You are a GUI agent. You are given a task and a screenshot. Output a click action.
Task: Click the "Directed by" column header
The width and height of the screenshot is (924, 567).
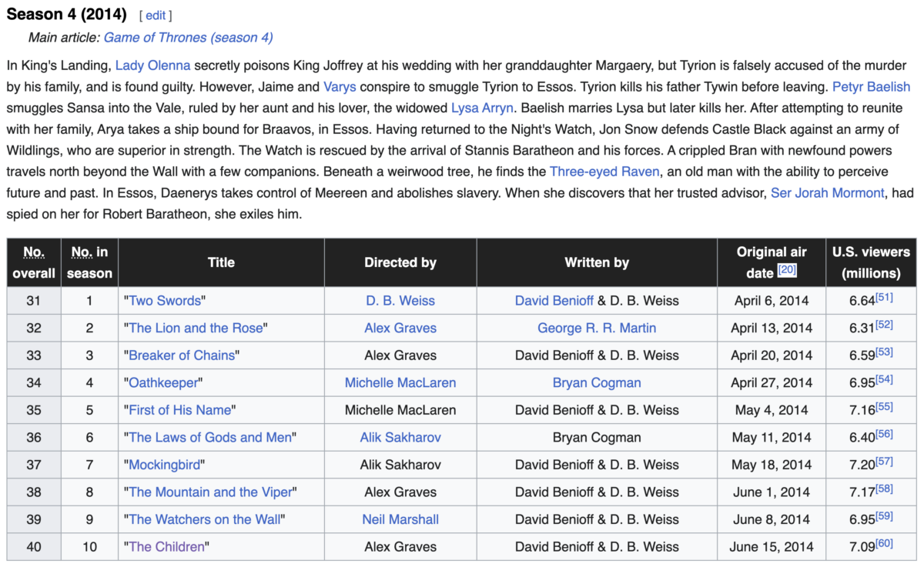pos(400,262)
